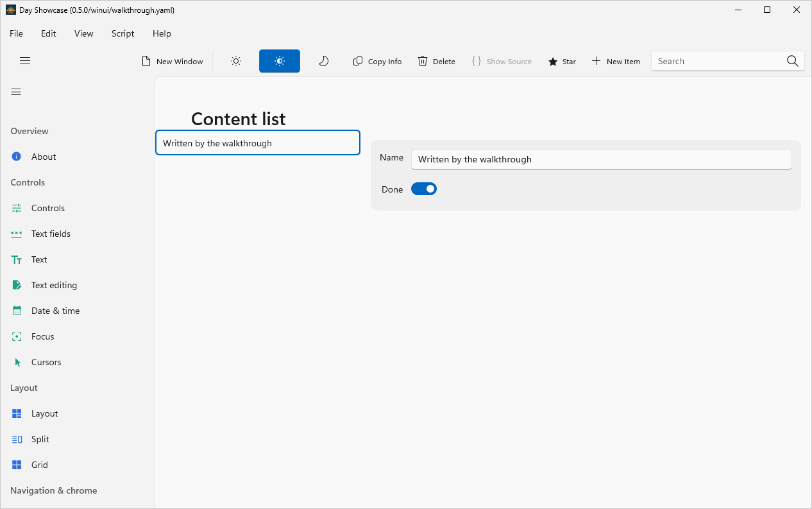
Task: Open the File menu
Action: point(16,33)
